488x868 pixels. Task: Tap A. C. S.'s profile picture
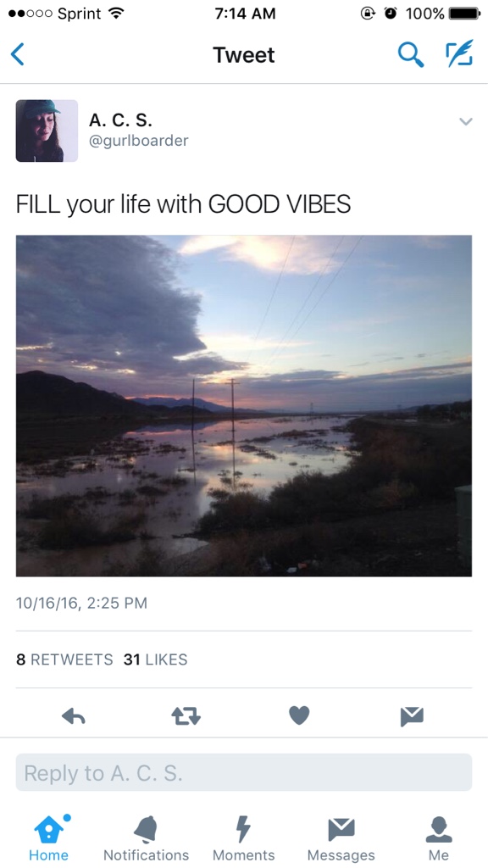click(x=47, y=131)
